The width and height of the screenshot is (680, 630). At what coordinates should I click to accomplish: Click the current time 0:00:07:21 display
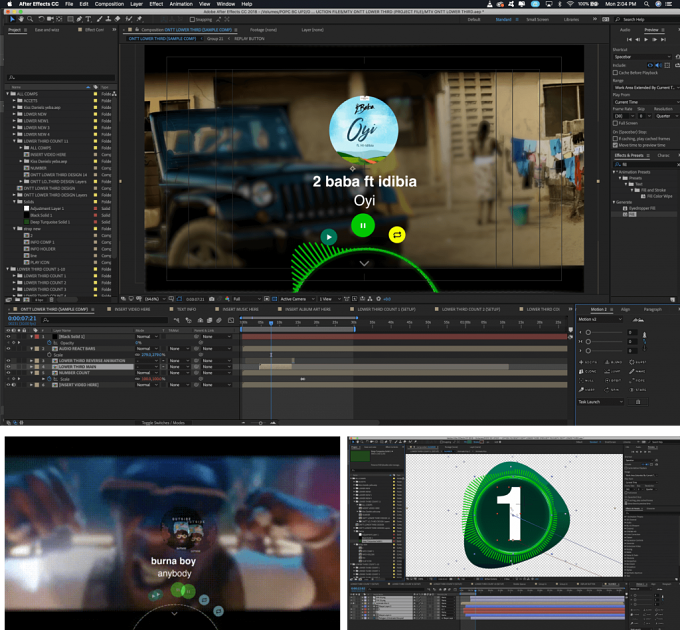[x=22, y=318]
